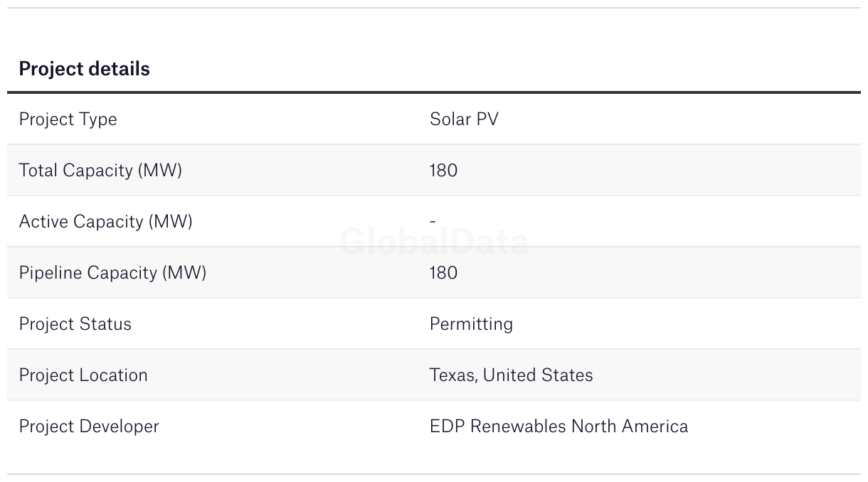Screen dimensions: 868x482
Task: Click the thick dark rule under the heading
Action: pyautogui.click(x=434, y=92)
